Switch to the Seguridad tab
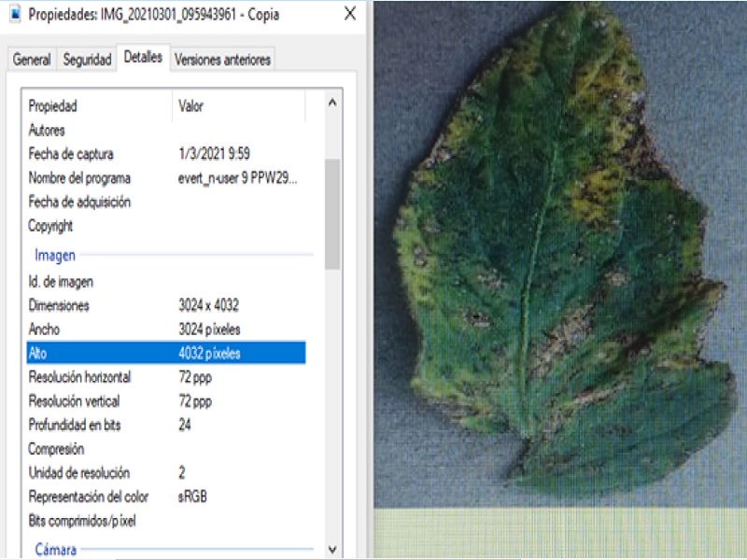 [x=87, y=60]
